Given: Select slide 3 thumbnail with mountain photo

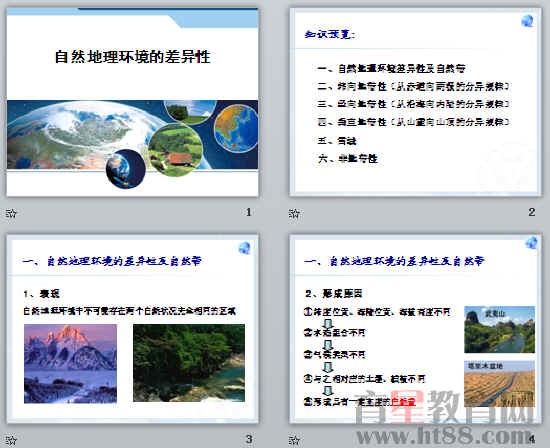Looking at the screenshot, I should coord(133,329).
